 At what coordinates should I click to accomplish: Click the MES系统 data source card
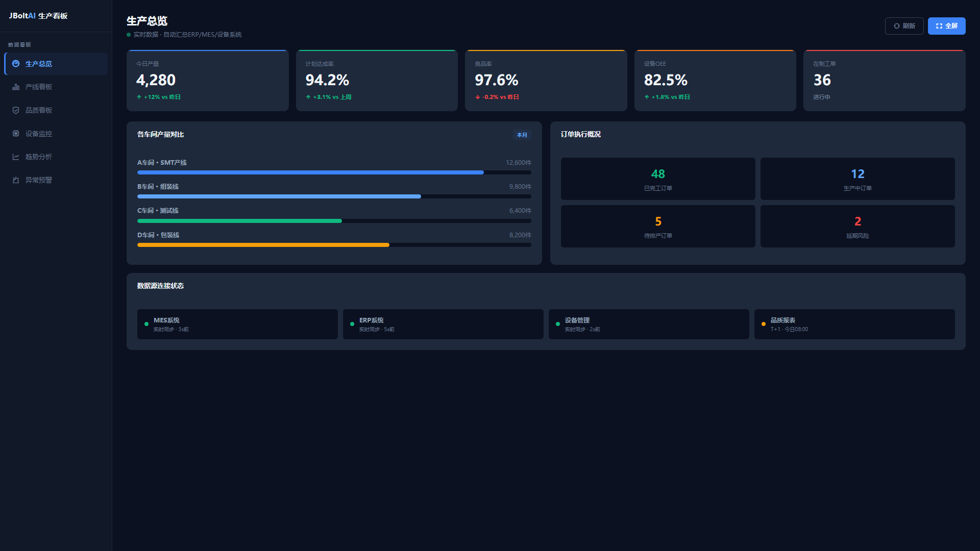[237, 324]
